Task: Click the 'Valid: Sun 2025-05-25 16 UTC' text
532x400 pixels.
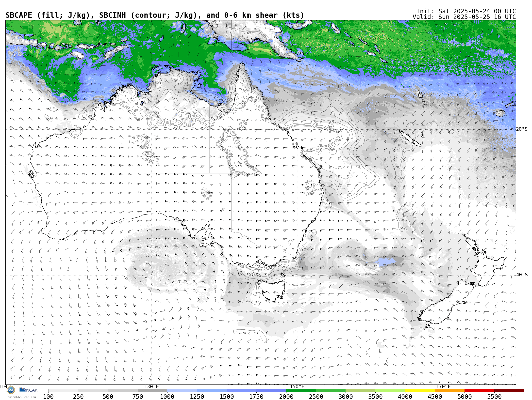Action: 464,17
